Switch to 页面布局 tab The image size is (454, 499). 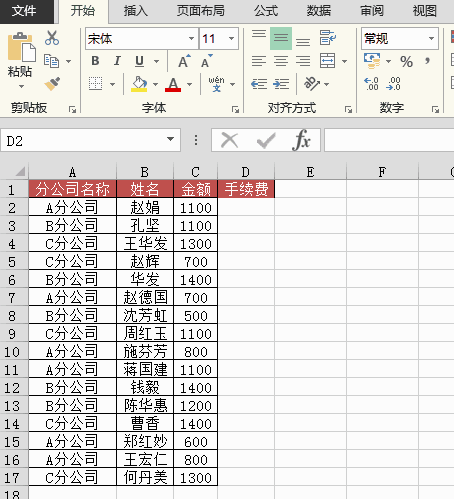pyautogui.click(x=201, y=11)
